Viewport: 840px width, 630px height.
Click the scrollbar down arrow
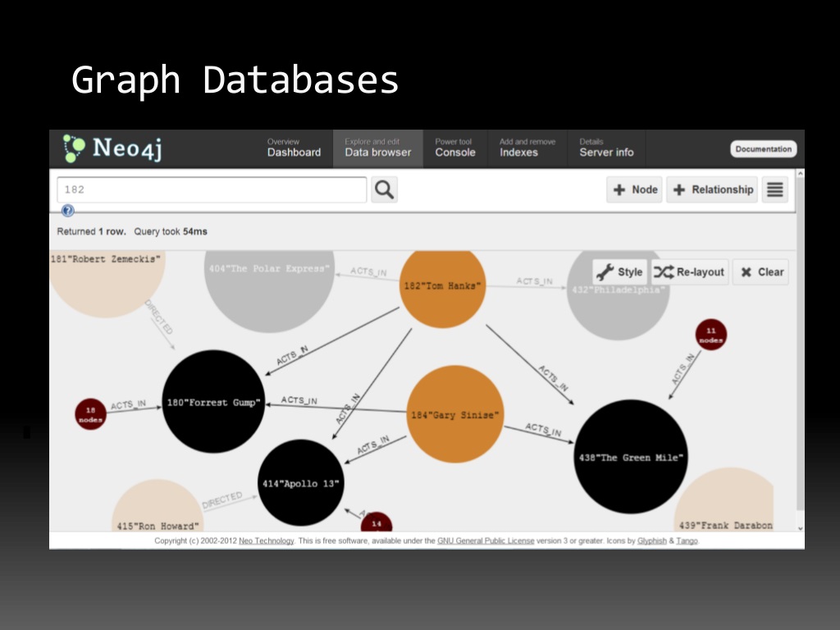(801, 528)
